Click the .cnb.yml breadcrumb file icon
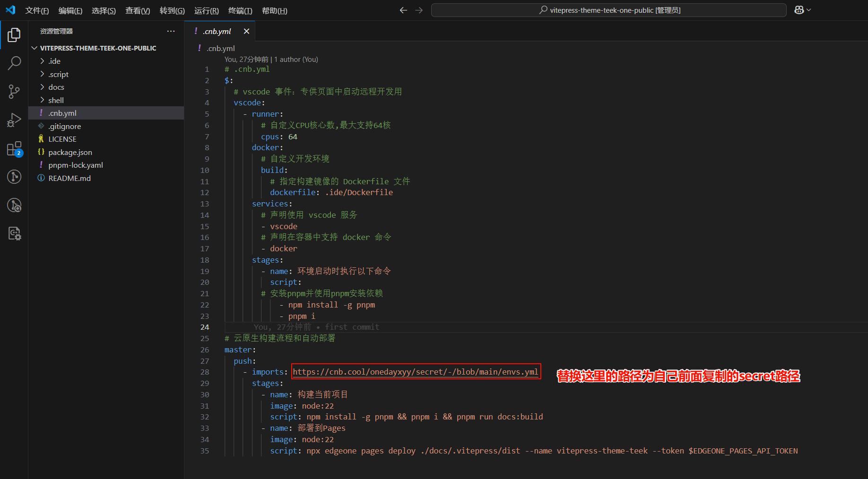Image resolution: width=868 pixels, height=479 pixels. 200,48
